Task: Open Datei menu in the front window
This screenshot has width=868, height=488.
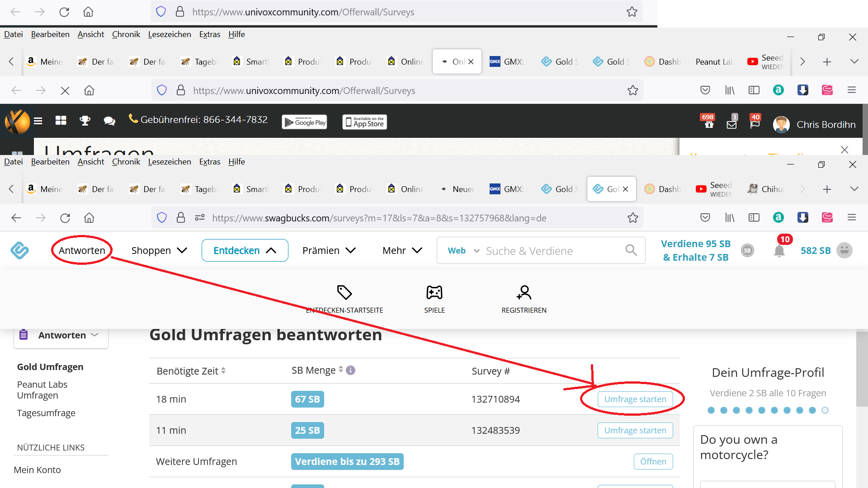Action: pos(13,161)
